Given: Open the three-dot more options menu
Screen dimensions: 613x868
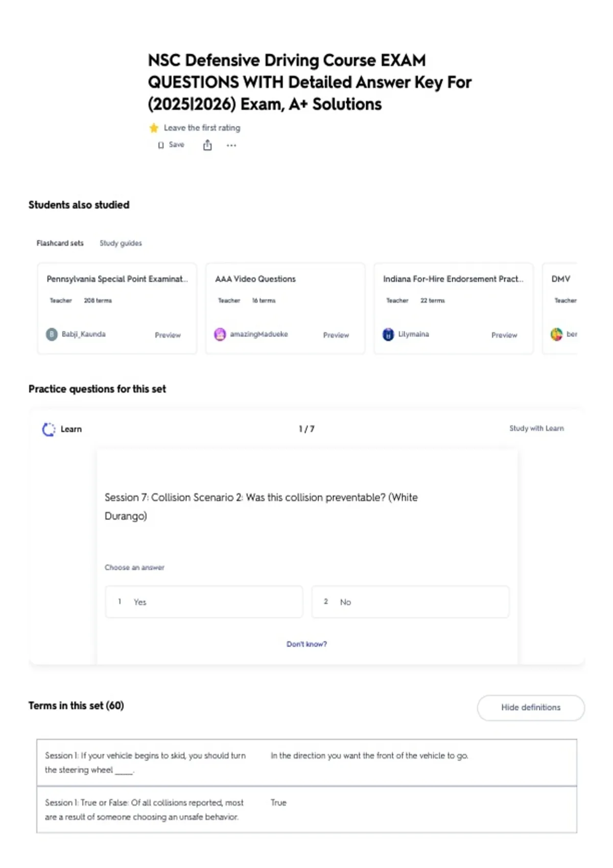Looking at the screenshot, I should pyautogui.click(x=231, y=146).
